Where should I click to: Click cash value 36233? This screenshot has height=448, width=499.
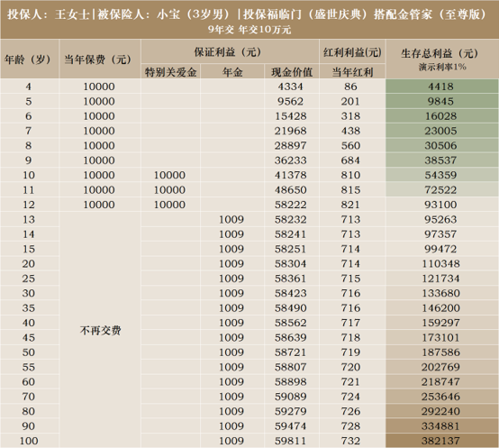291,160
